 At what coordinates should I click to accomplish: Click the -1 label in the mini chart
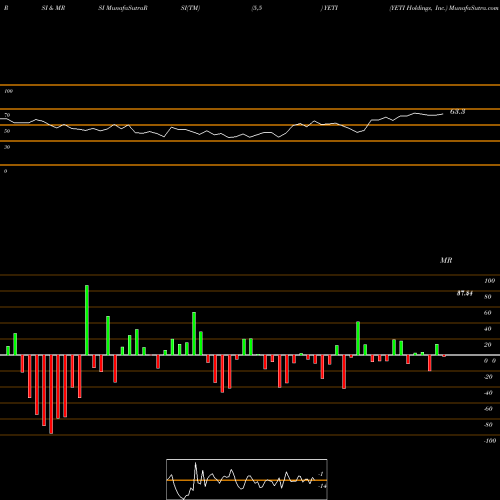pyautogui.click(x=321, y=474)
